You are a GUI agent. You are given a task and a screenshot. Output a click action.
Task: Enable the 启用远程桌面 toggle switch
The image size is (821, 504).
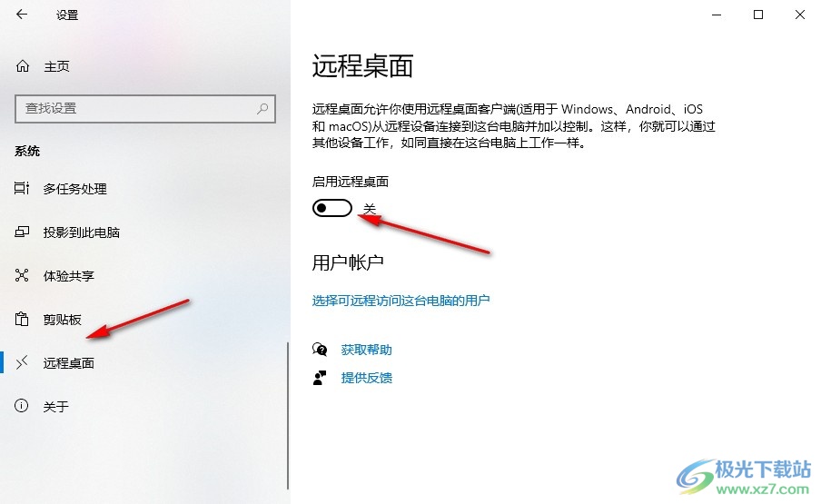click(x=332, y=208)
